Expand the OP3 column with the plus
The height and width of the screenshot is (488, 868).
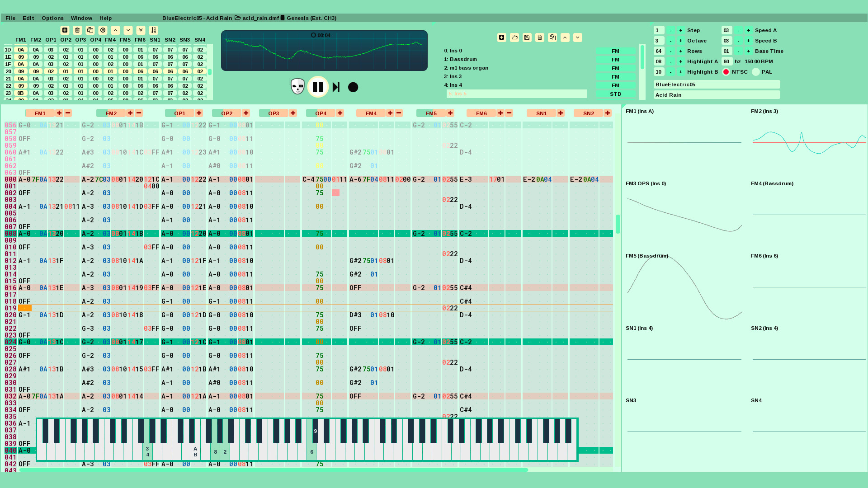pyautogui.click(x=293, y=113)
